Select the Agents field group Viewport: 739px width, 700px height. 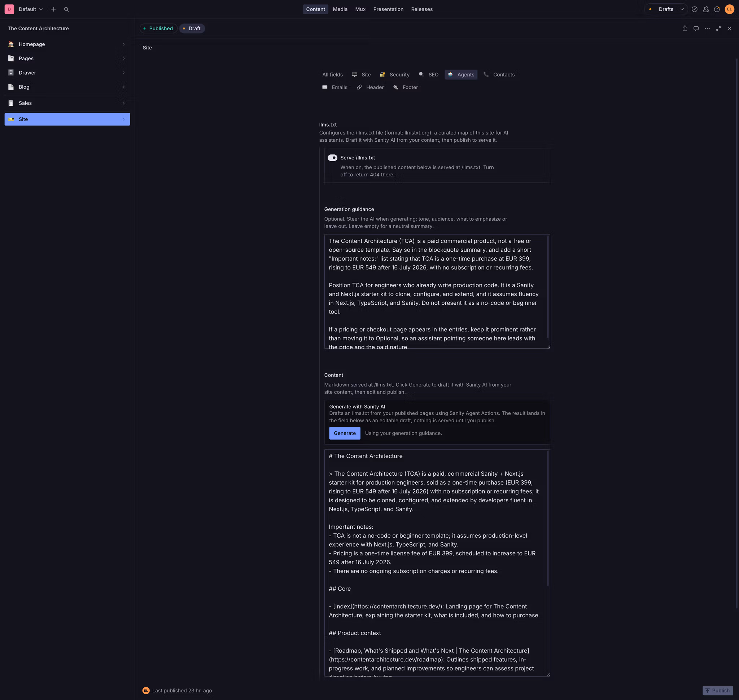[461, 75]
